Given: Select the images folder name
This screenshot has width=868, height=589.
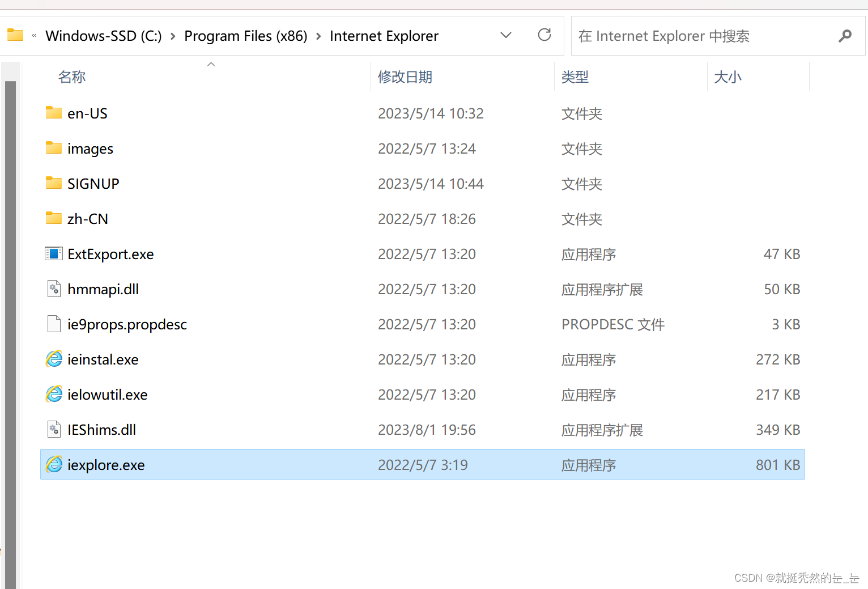Looking at the screenshot, I should [x=90, y=149].
